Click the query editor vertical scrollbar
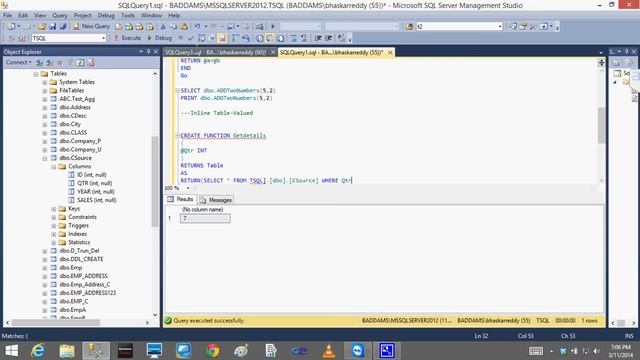The image size is (640, 360). pos(601,125)
